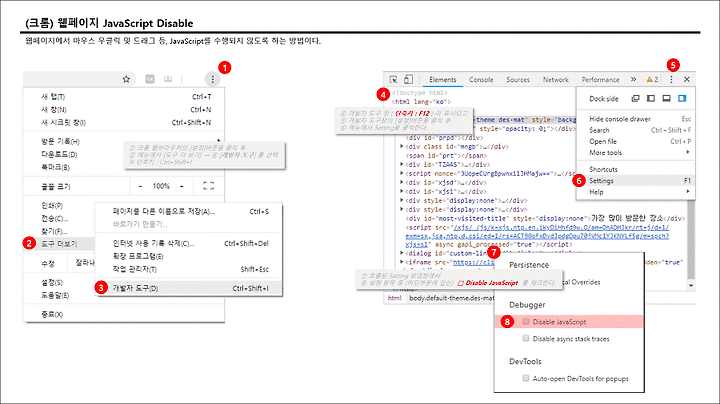Expand the dialog id="custom-link" node

[402, 253]
